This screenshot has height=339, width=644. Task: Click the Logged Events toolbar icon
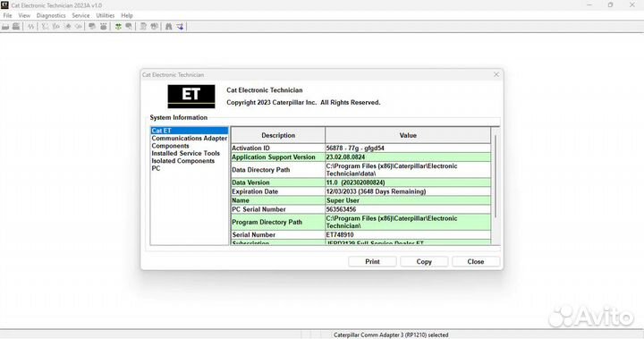tap(79, 27)
